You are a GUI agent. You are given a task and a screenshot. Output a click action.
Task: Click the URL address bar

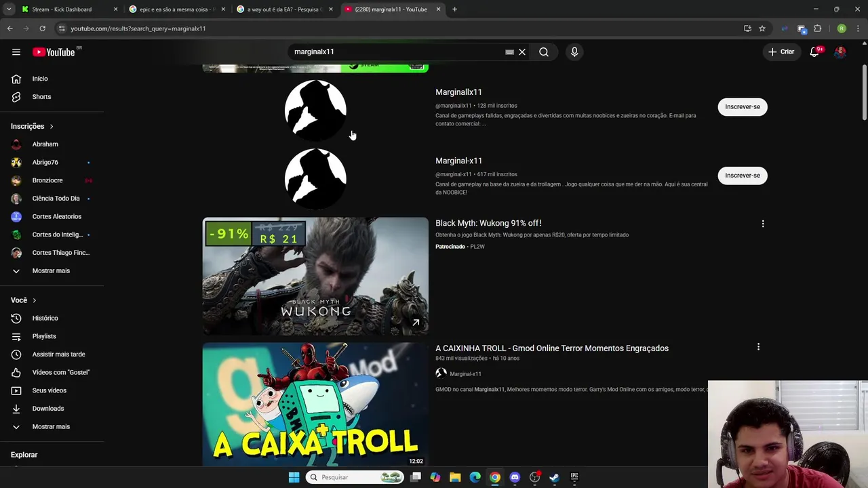click(400, 28)
